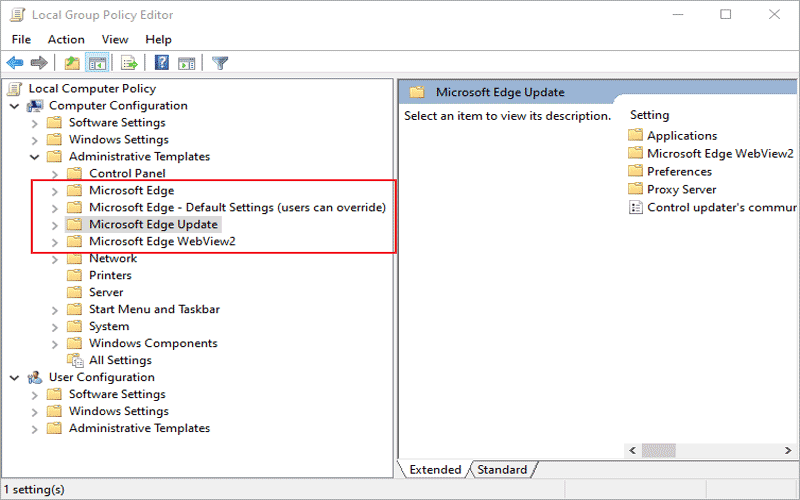Click the Preferences folder icon
The width and height of the screenshot is (800, 500).
click(635, 171)
